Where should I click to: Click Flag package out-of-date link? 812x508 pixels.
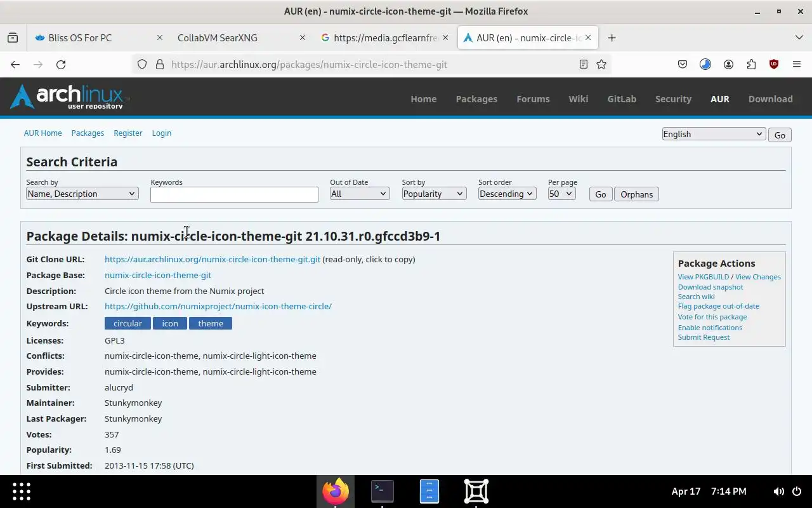coord(718,306)
